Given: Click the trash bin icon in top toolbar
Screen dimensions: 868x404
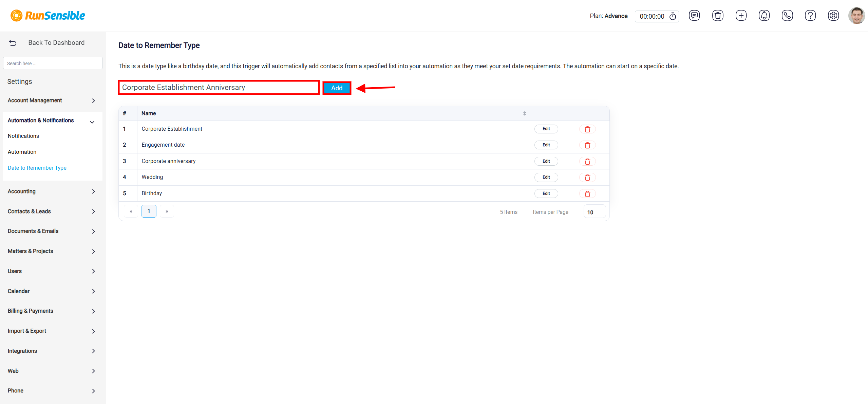Looking at the screenshot, I should point(718,16).
